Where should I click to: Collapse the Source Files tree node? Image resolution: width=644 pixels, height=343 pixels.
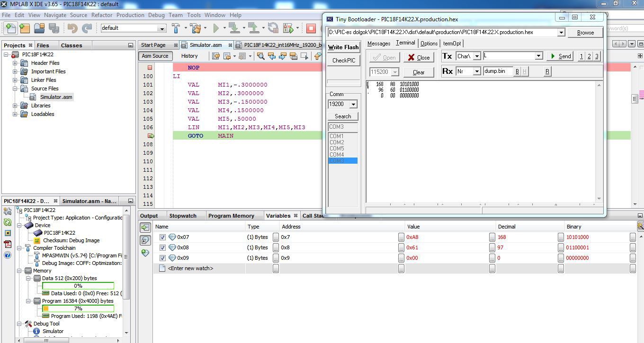pos(15,88)
